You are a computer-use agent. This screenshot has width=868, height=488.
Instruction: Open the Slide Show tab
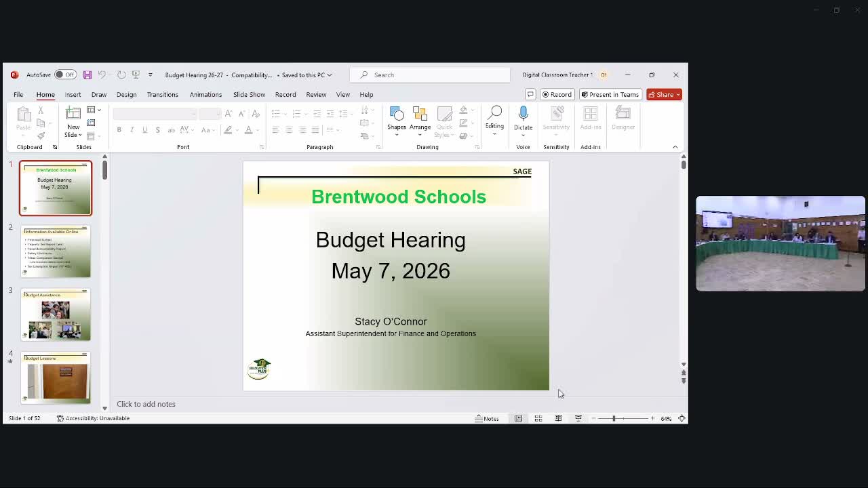[249, 94]
